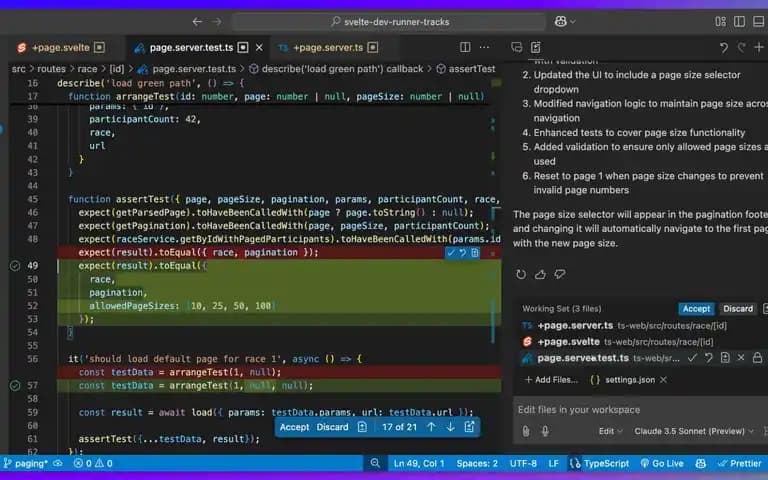Screen dimensions: 768x480
Task: Toggle diff view in the floating toolbar
Action: 362,427
